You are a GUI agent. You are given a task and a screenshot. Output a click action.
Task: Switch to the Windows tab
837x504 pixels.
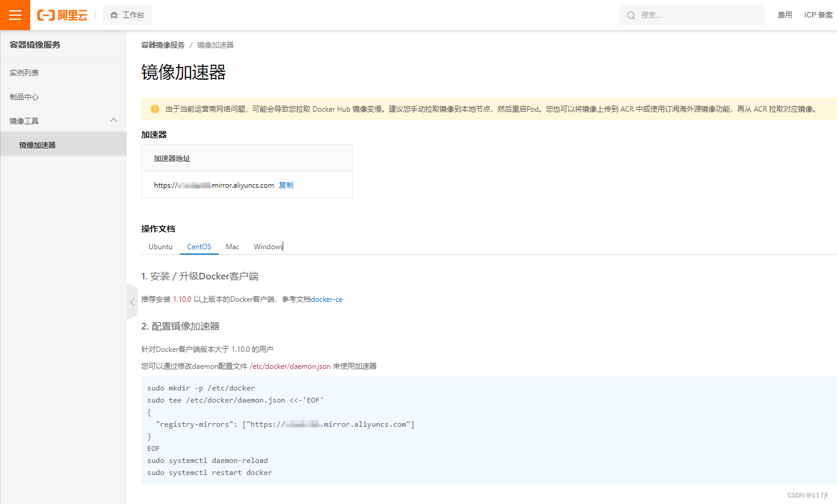coord(268,247)
